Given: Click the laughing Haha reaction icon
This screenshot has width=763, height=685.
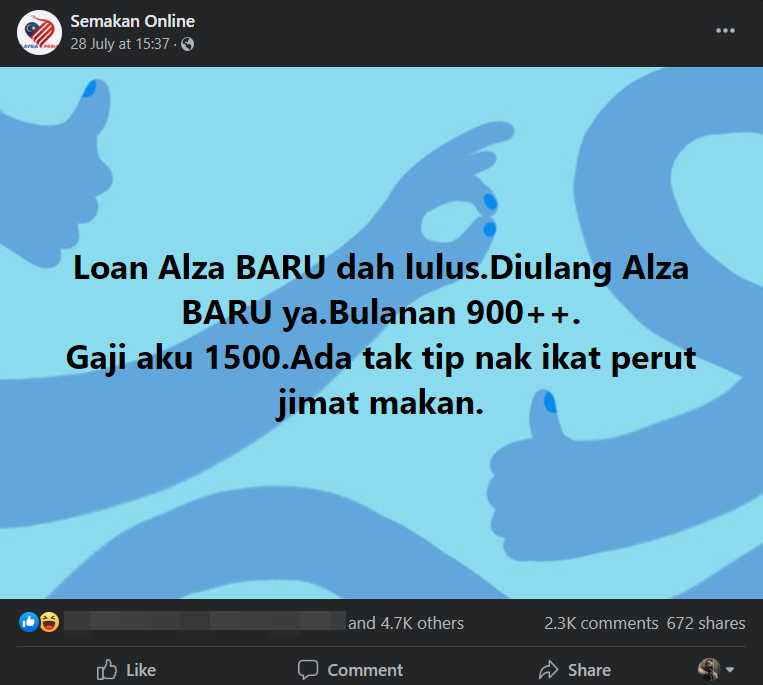Looking at the screenshot, I should 49,622.
